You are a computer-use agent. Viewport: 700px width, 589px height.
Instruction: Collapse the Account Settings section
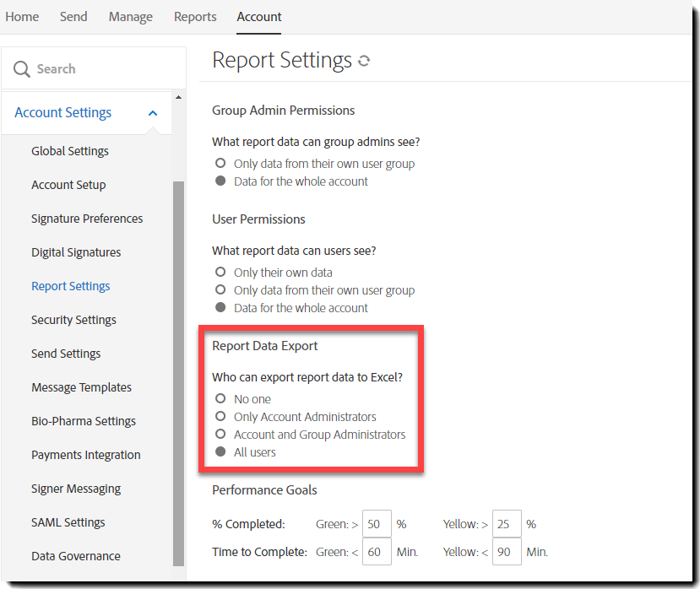click(153, 111)
